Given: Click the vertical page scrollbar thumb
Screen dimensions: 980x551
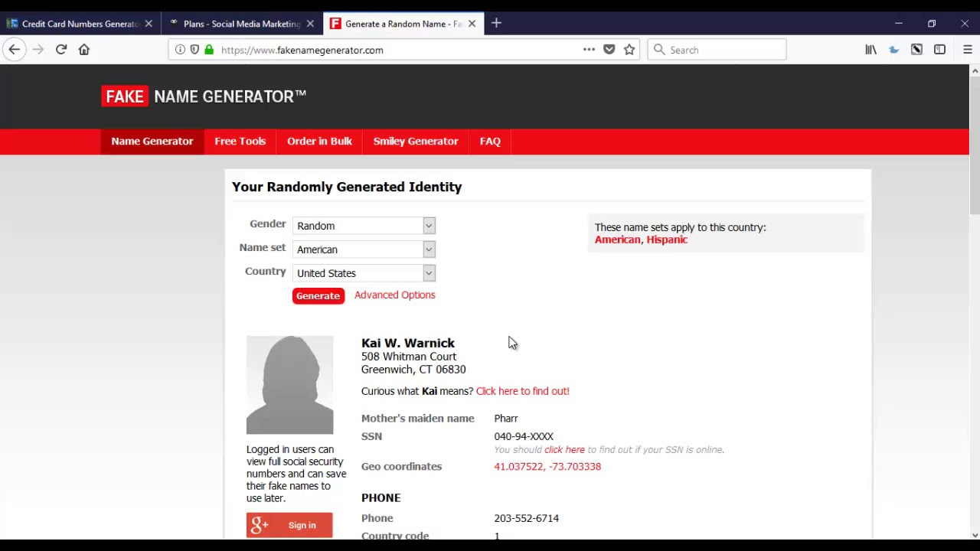Looking at the screenshot, I should [x=975, y=145].
